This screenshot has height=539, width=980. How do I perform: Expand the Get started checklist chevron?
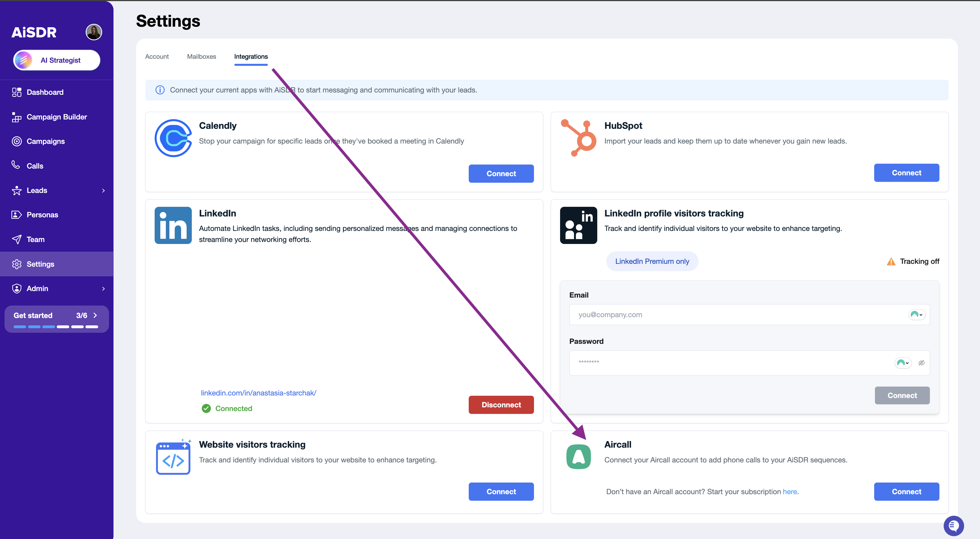[96, 315]
